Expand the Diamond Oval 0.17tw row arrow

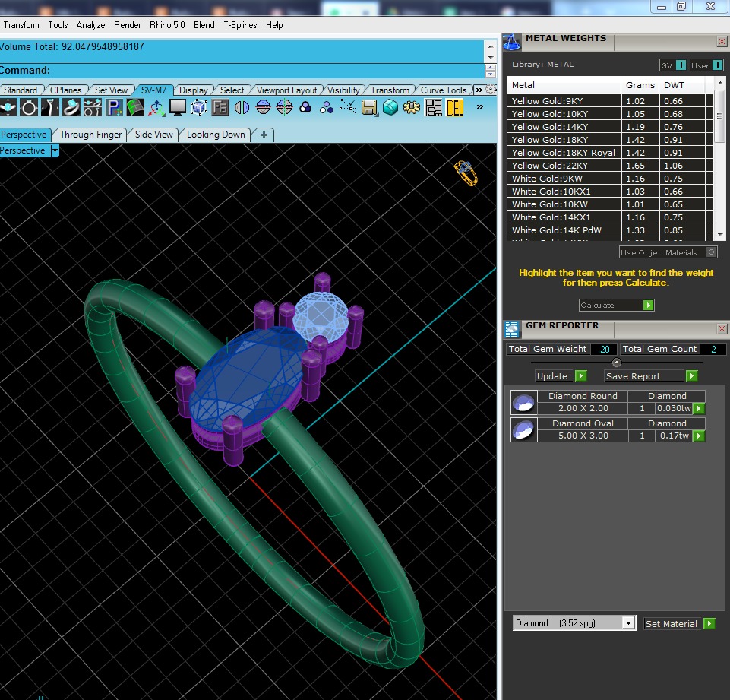[699, 436]
